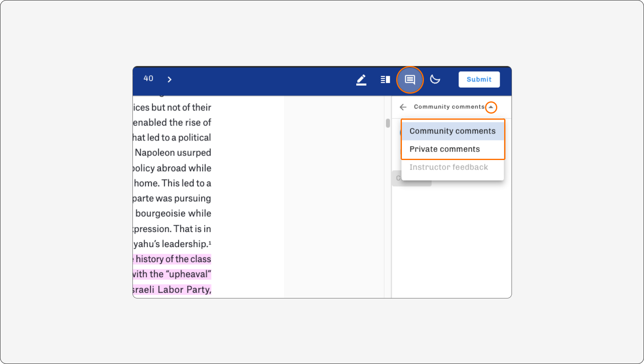The image size is (644, 364).
Task: Collapse the Community comments dropdown arrow
Action: (x=491, y=107)
